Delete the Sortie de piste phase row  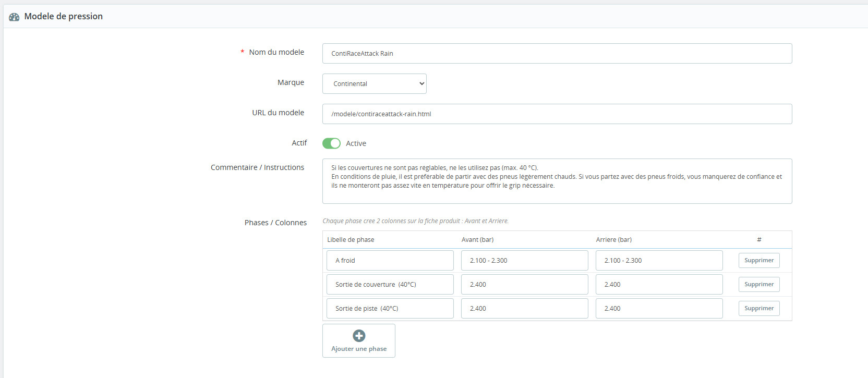[758, 309]
